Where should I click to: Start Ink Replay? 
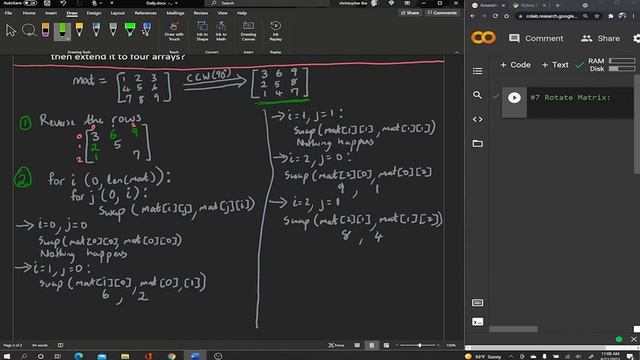276,31
